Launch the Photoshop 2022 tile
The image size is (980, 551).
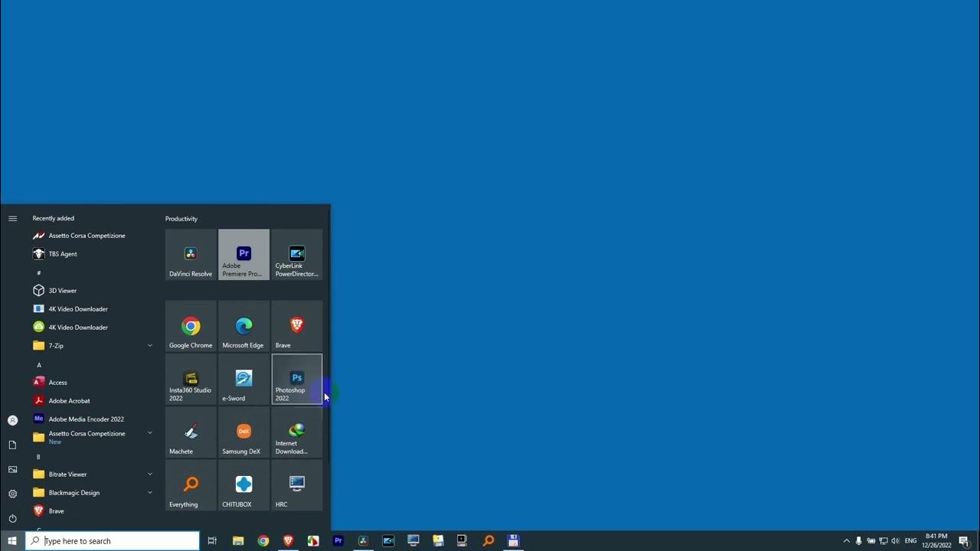point(297,379)
